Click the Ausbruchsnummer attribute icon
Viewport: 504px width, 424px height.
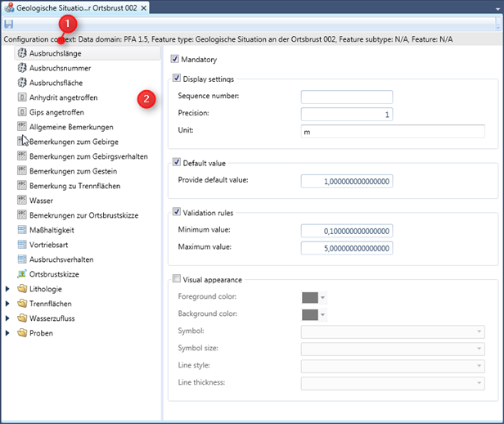pos(23,68)
